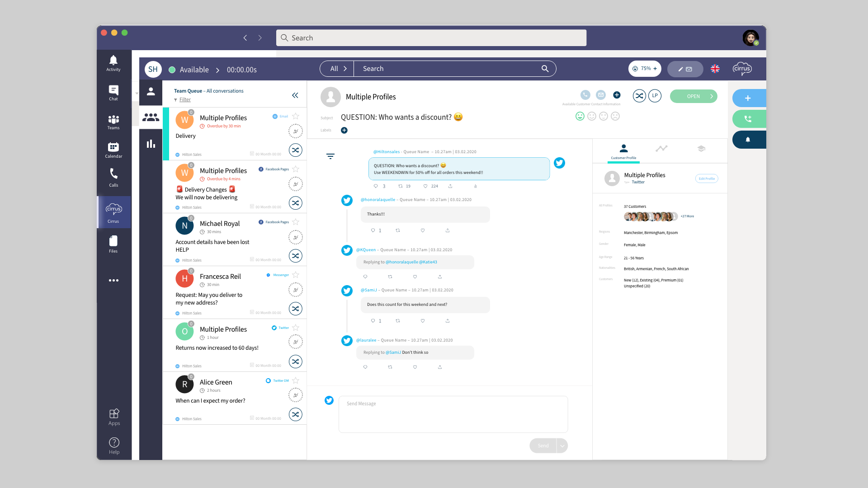The width and height of the screenshot is (868, 488).
Task: Add a label with plus button
Action: tap(344, 131)
